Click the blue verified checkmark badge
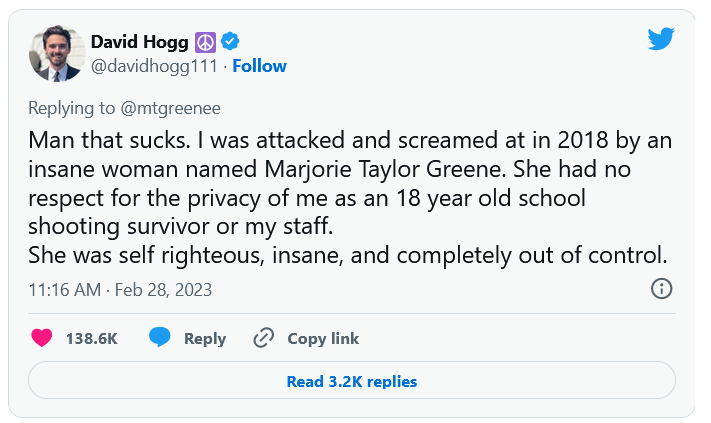The width and height of the screenshot is (711, 423). coord(229,41)
